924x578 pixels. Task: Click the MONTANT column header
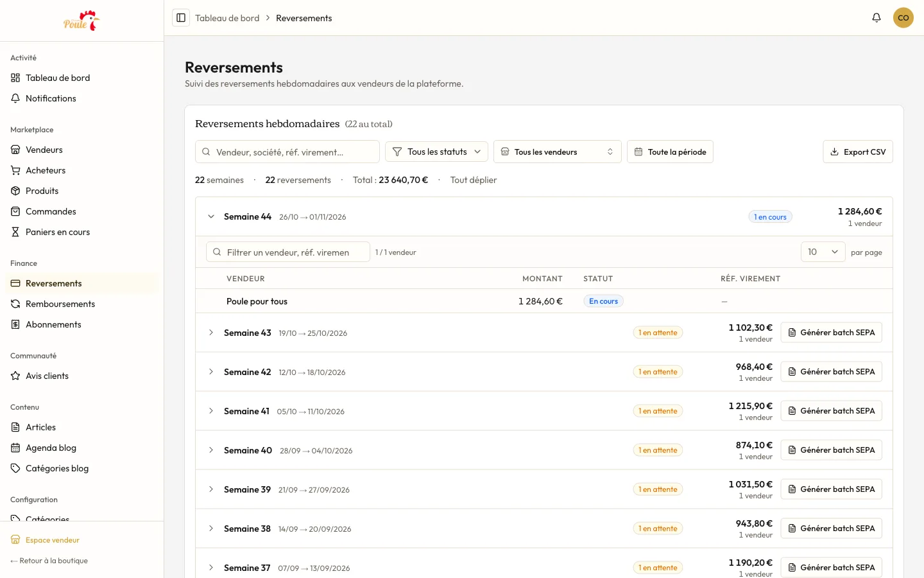[x=542, y=279]
